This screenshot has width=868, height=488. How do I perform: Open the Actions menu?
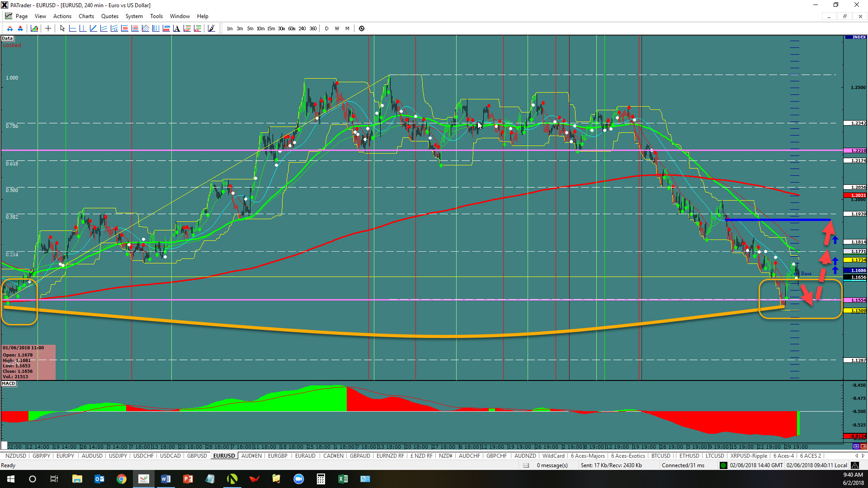coord(62,16)
